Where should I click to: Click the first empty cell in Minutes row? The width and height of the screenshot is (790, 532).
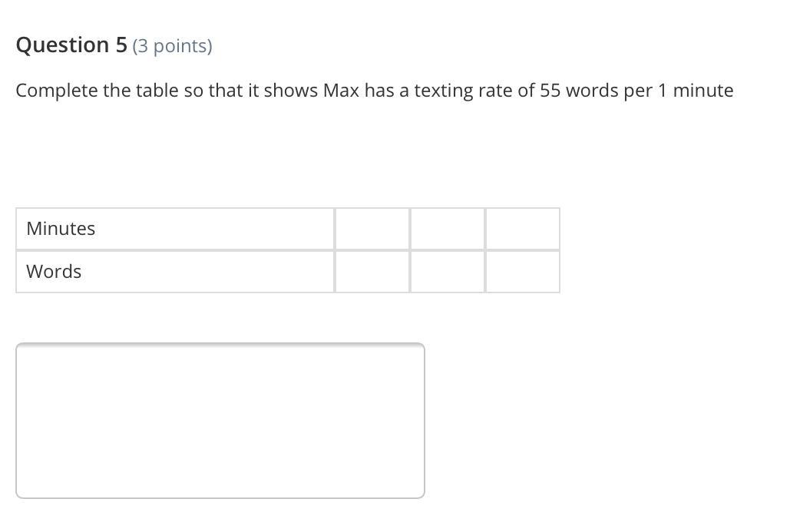(372, 229)
